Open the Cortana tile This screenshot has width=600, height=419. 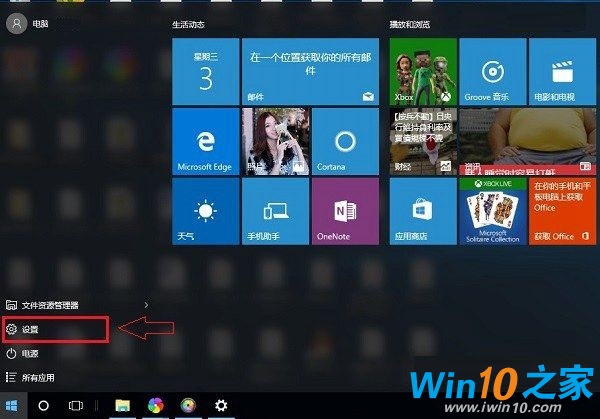345,142
